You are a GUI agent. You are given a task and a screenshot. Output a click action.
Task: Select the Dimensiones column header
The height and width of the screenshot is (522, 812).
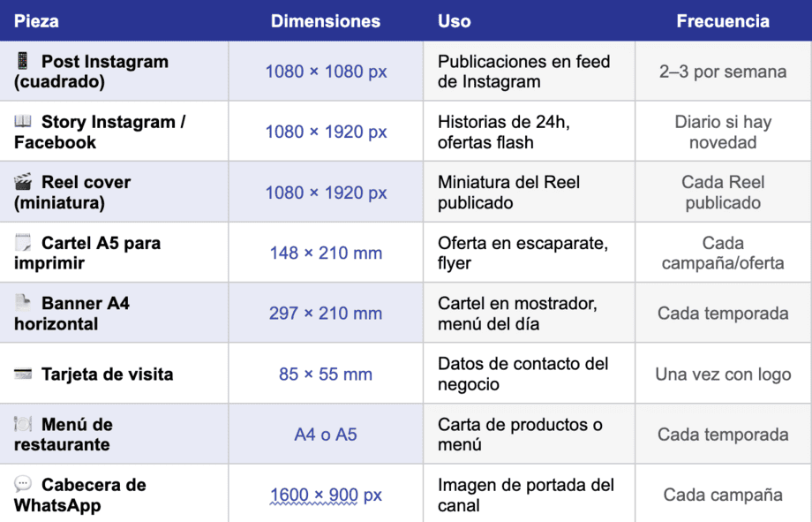pos(326,20)
